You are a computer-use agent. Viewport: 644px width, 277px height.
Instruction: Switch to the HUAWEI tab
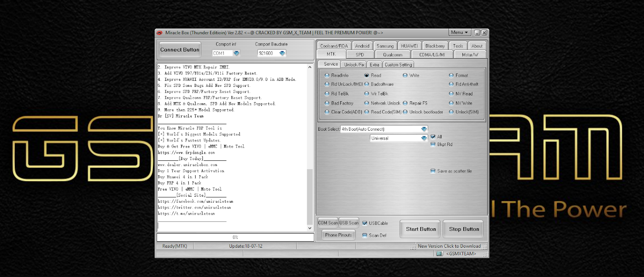409,46
